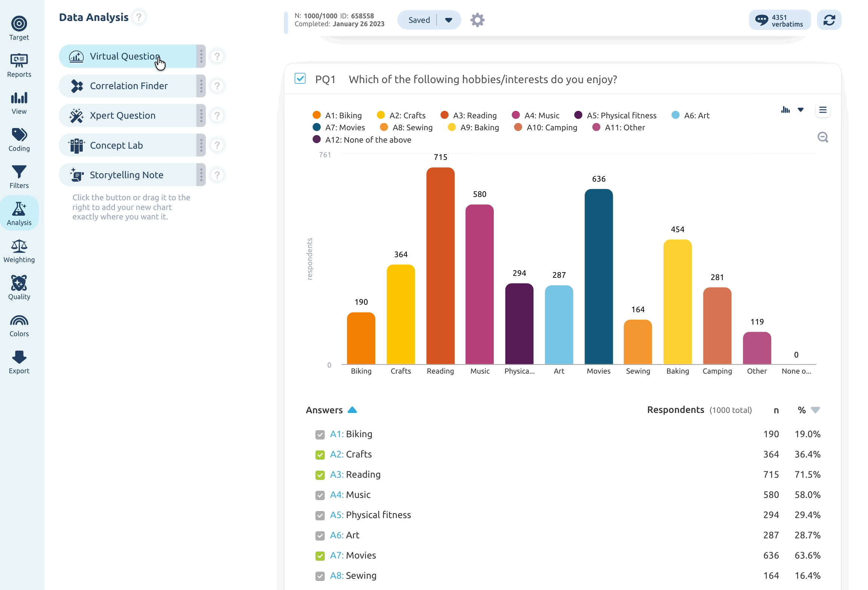This screenshot has width=868, height=590.
Task: Open the Export section
Action: [19, 362]
